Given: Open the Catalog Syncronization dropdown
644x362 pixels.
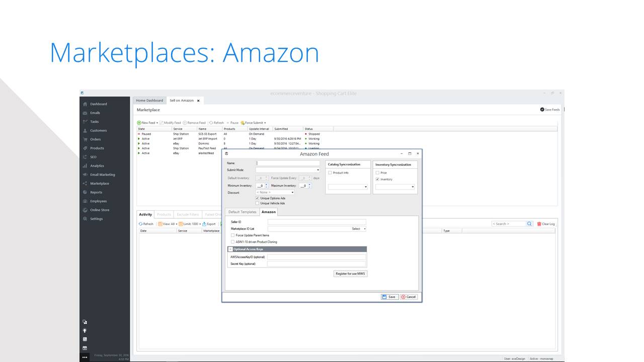Looking at the screenshot, I should pyautogui.click(x=348, y=187).
